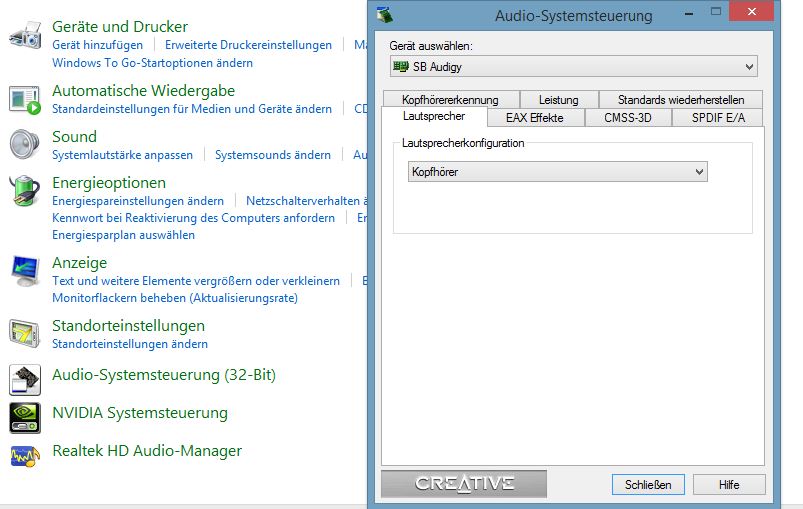
Task: Click Monitorflackern beheben (Aktualisierungsrate) link
Action: click(175, 298)
